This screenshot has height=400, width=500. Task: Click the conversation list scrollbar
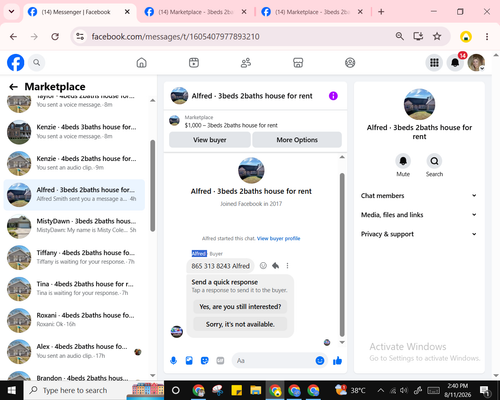[x=153, y=186]
